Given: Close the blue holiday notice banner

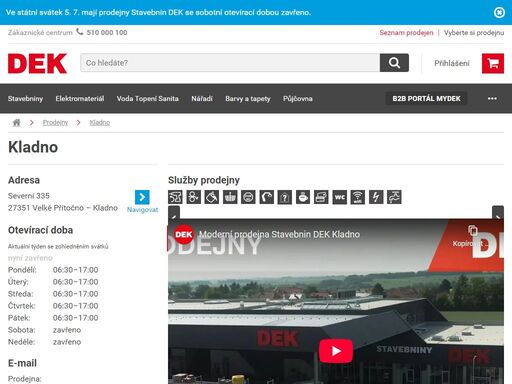Looking at the screenshot, I should click(x=499, y=12).
